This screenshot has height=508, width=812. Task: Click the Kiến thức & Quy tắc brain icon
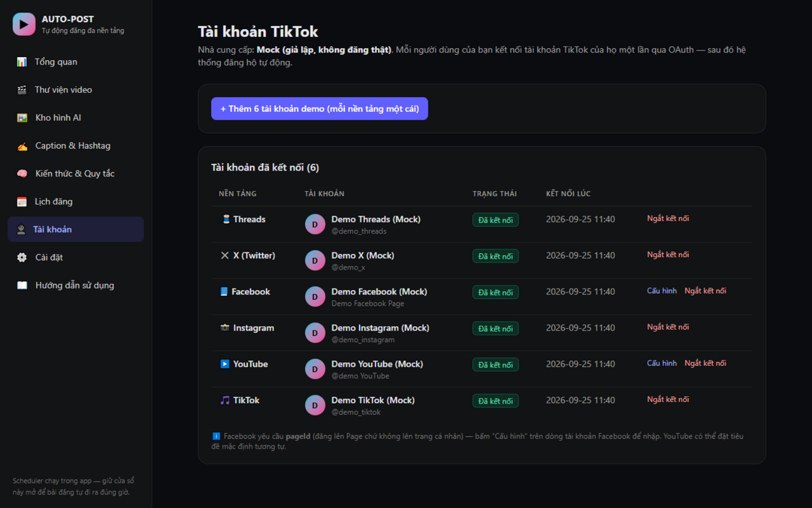(22, 173)
